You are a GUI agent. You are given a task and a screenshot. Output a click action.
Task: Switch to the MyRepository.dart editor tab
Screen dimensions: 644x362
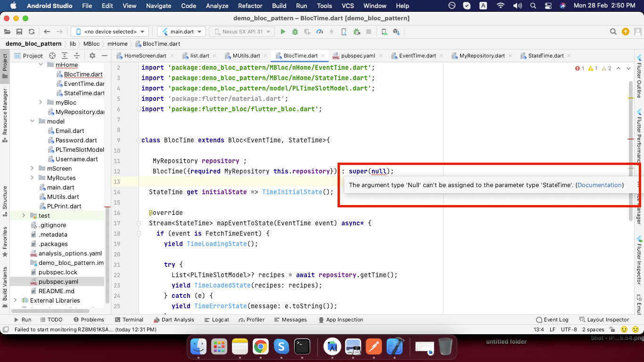tap(482, 56)
